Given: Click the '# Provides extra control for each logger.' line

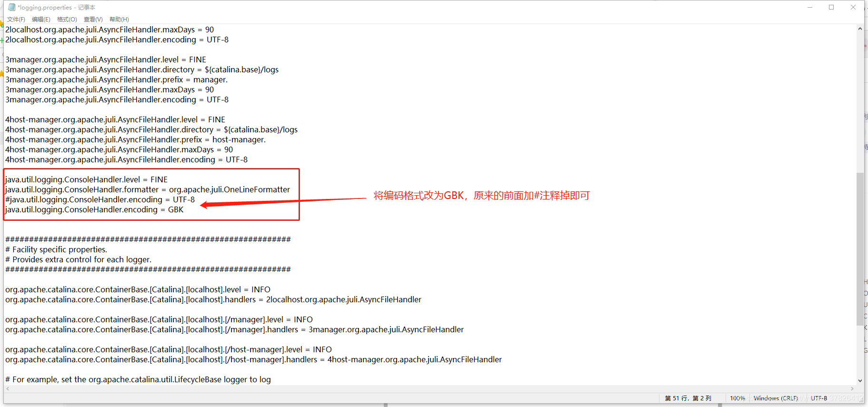Looking at the screenshot, I should [78, 259].
